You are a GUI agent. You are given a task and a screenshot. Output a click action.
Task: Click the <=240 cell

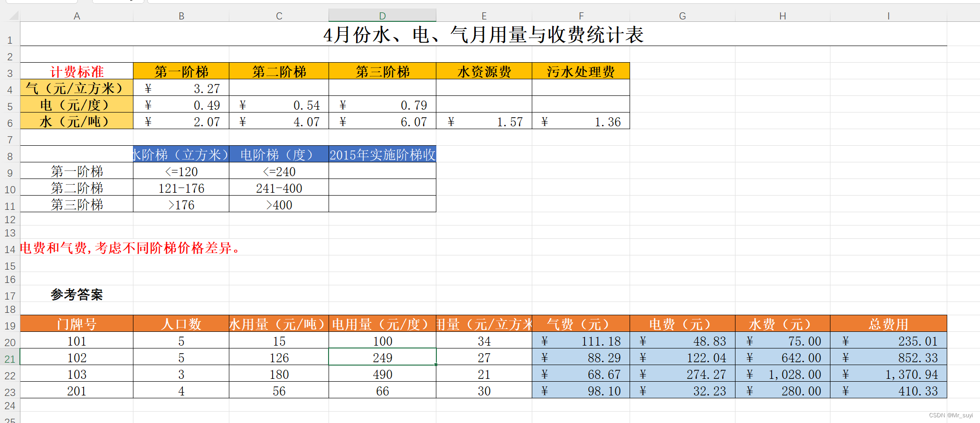click(x=279, y=171)
